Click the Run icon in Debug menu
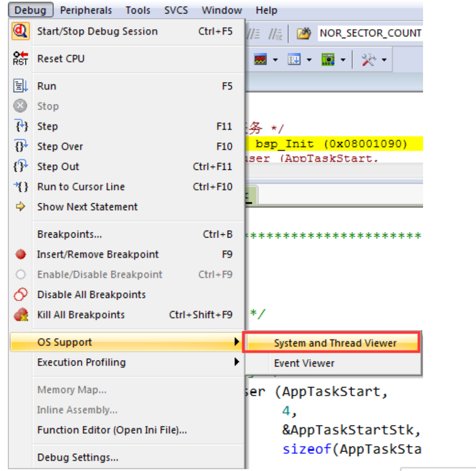The height and width of the screenshot is (471, 476). pos(20,86)
